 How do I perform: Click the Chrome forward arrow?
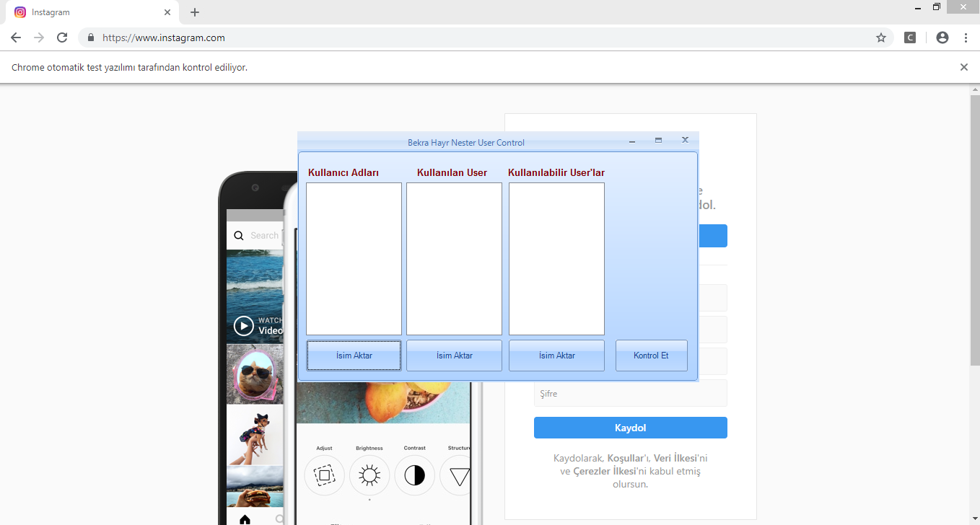pos(39,37)
